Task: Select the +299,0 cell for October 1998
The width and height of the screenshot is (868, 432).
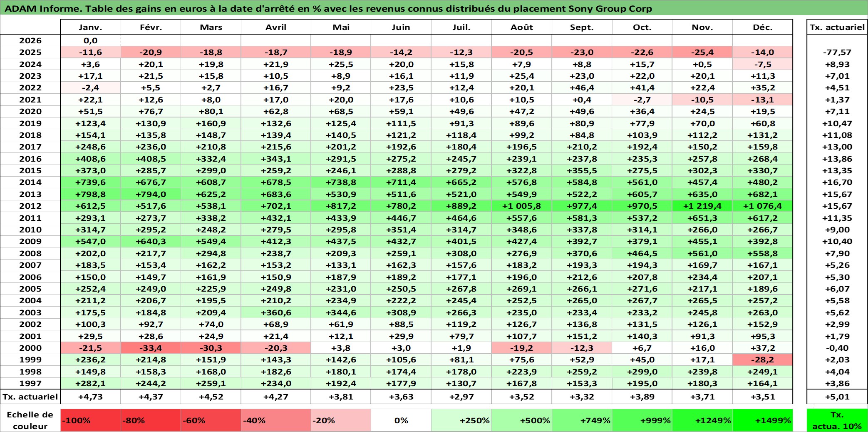Action: (642, 372)
